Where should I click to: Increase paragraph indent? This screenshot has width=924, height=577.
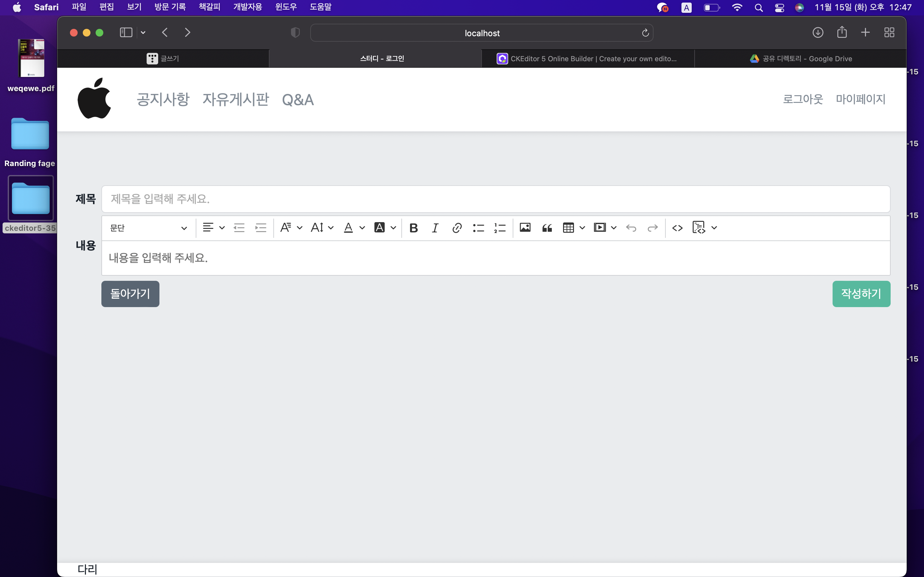coord(261,228)
